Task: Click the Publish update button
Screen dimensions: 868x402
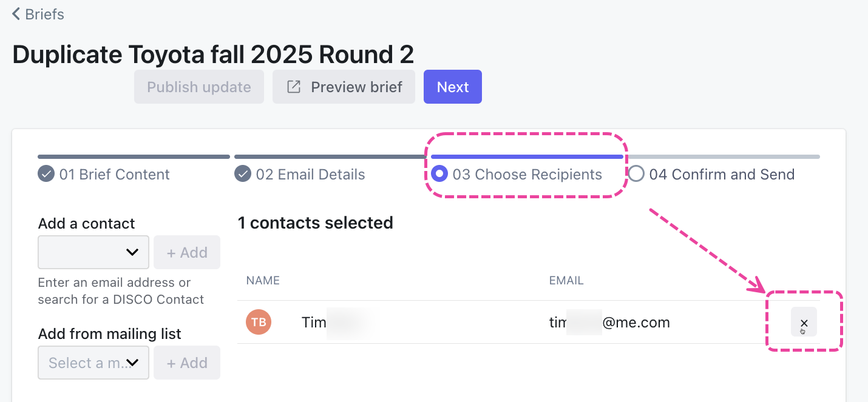Action: (x=199, y=87)
